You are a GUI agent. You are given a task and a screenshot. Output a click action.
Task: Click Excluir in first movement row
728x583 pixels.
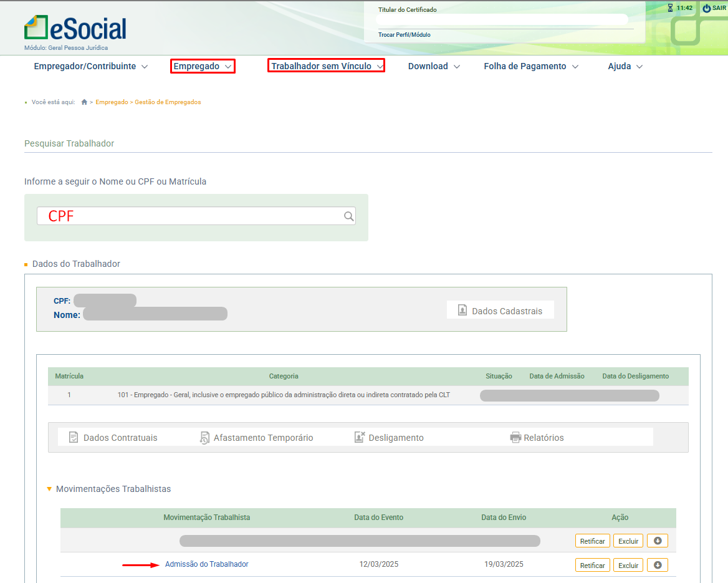pos(628,541)
